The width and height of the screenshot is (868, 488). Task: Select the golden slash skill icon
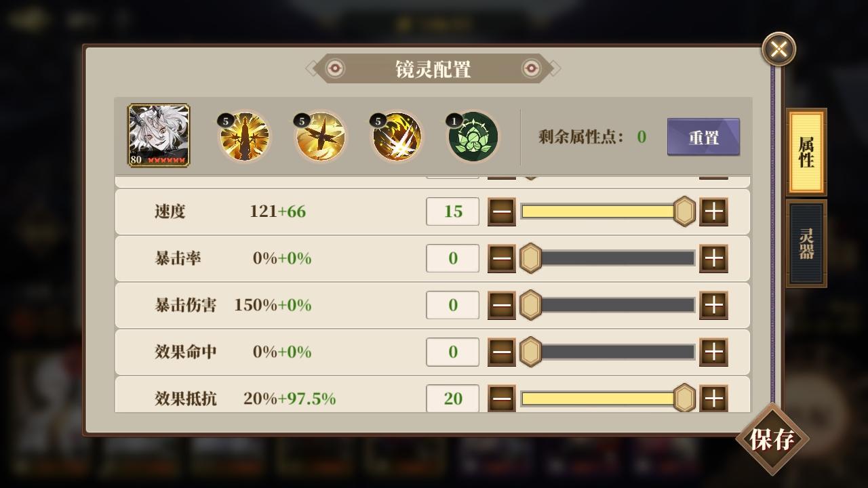(397, 137)
